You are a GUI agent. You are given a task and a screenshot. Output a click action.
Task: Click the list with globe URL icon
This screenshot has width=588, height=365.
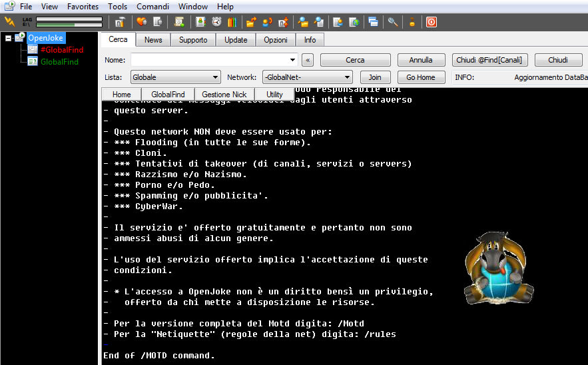click(x=354, y=22)
